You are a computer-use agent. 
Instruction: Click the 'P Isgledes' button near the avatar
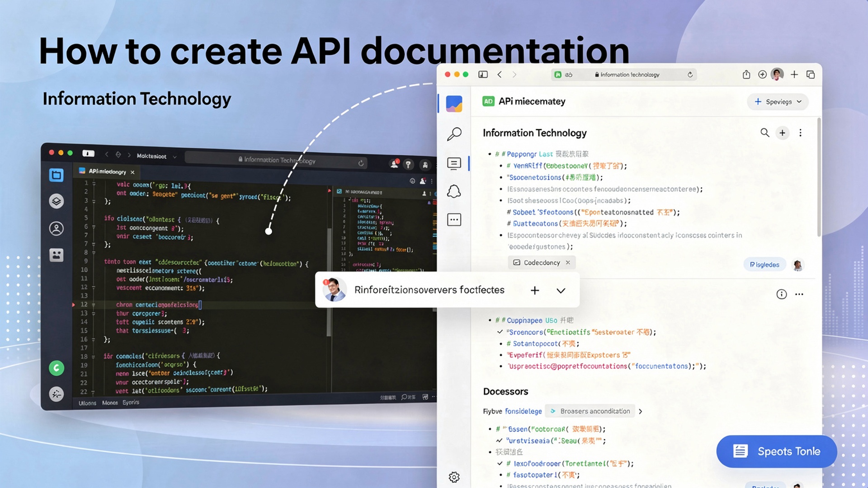click(x=764, y=264)
